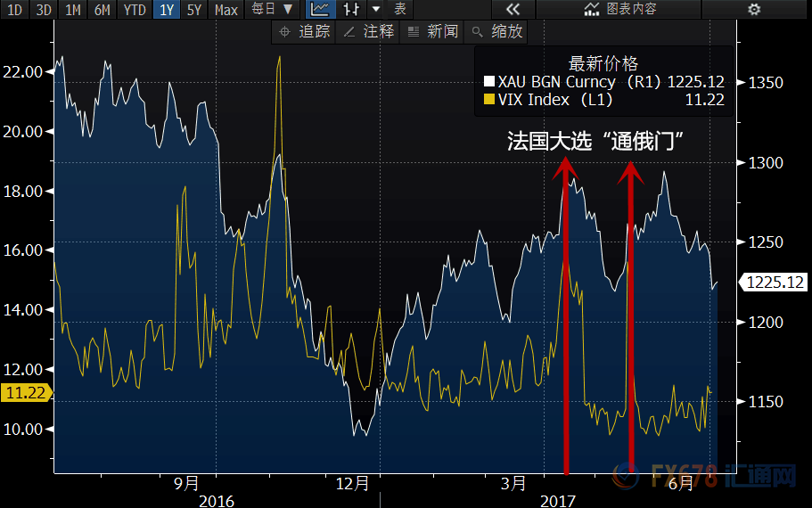Click the 1225.12 legend price value
The height and width of the screenshot is (508, 812).
(x=695, y=82)
